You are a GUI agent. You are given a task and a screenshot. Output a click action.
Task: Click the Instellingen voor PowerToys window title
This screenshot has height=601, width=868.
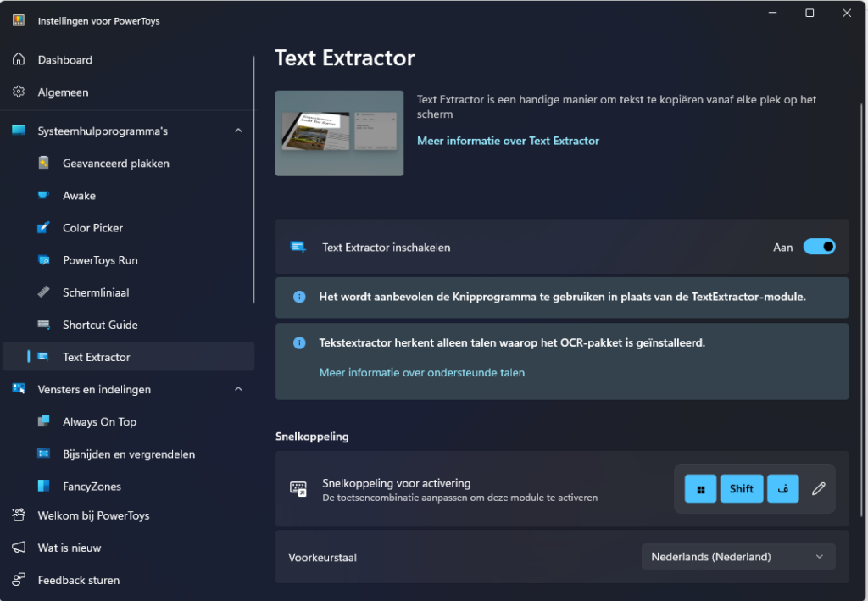98,21
